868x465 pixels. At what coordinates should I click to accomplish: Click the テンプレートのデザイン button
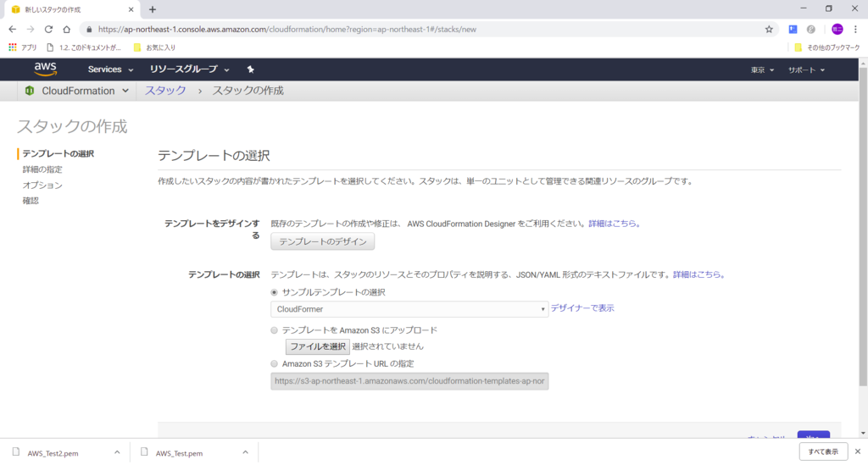[x=323, y=241]
